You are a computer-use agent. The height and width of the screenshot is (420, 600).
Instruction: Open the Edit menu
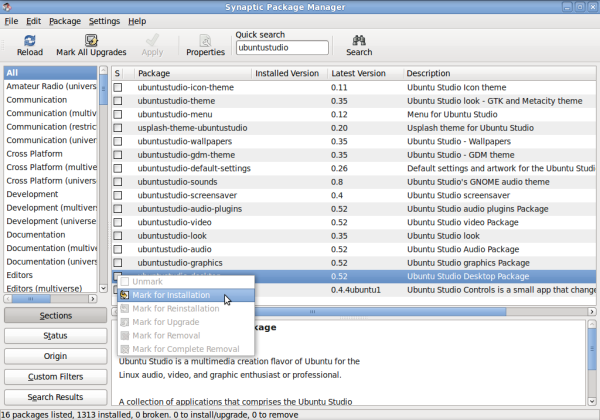pyautogui.click(x=33, y=21)
